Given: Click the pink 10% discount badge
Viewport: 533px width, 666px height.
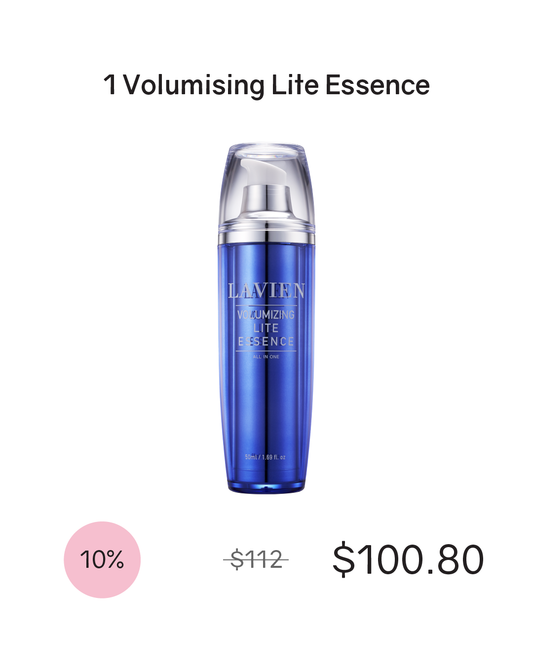Looking at the screenshot, I should tap(102, 559).
